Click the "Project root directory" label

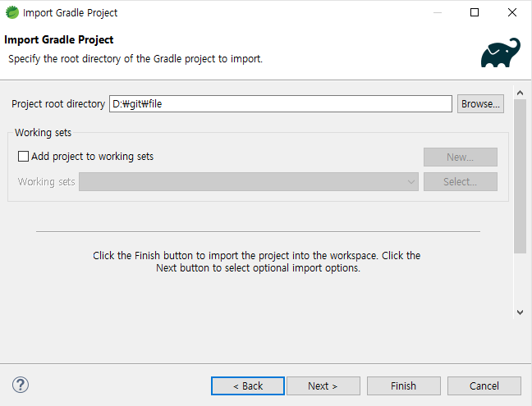[x=58, y=104]
